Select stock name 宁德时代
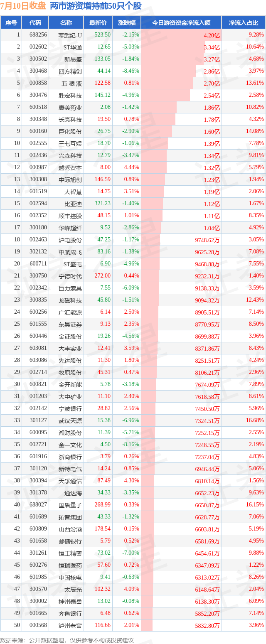 pyautogui.click(x=70, y=276)
